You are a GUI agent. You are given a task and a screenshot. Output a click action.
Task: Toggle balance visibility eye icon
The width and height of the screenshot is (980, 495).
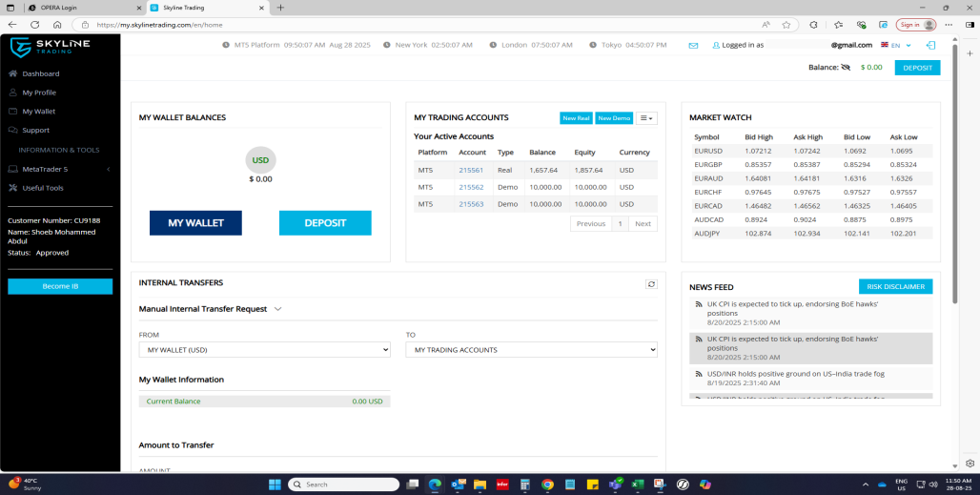(x=845, y=68)
